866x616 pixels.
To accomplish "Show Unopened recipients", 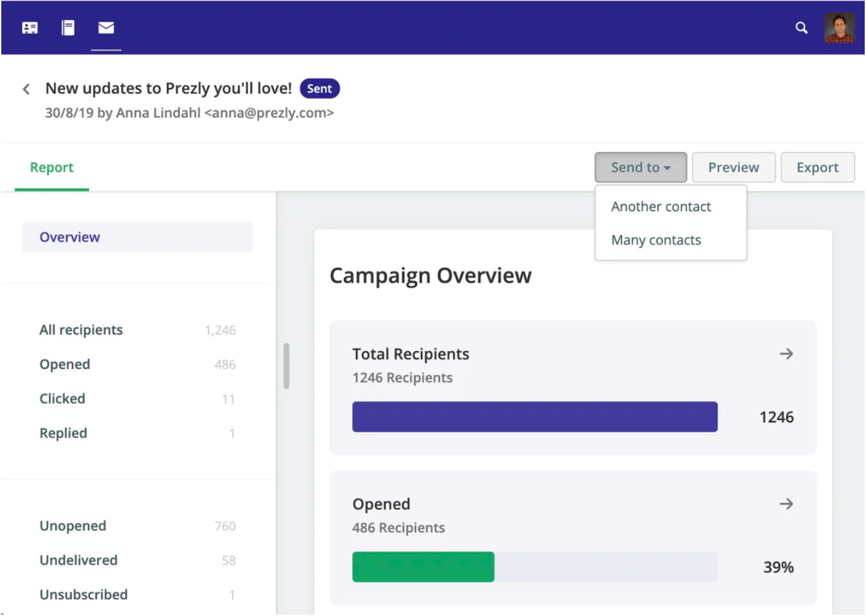I will tap(72, 526).
